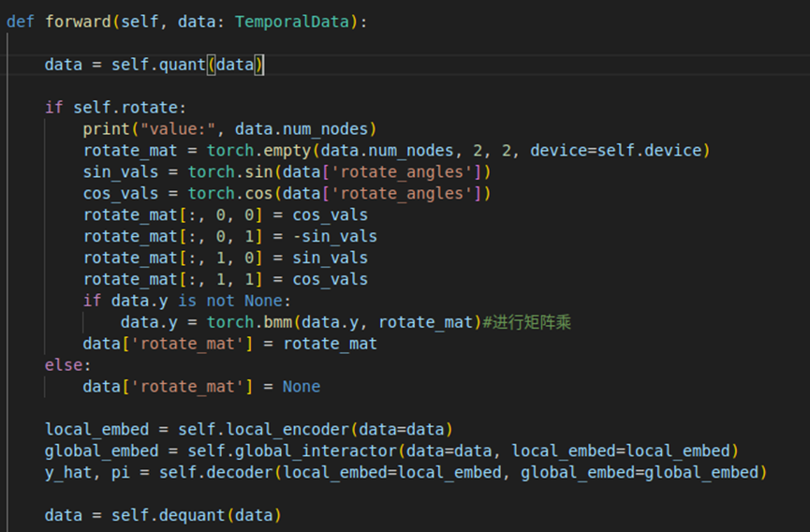Click the else keyword
Image resolution: width=810 pixels, height=532 pixels.
pos(63,364)
